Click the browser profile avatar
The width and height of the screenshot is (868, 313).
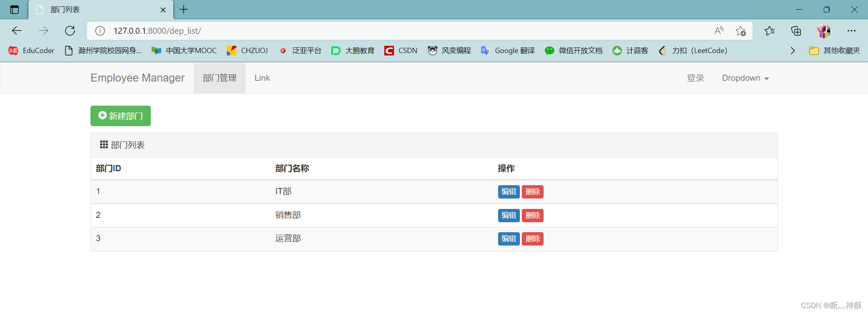823,31
